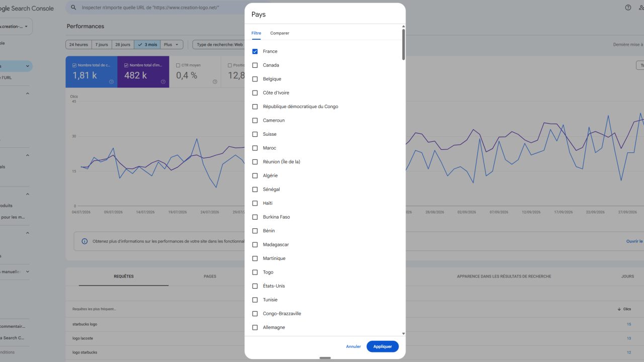Open the Apparence dans les résultats de recherche tab
This screenshot has width=644, height=362.
[504, 277]
